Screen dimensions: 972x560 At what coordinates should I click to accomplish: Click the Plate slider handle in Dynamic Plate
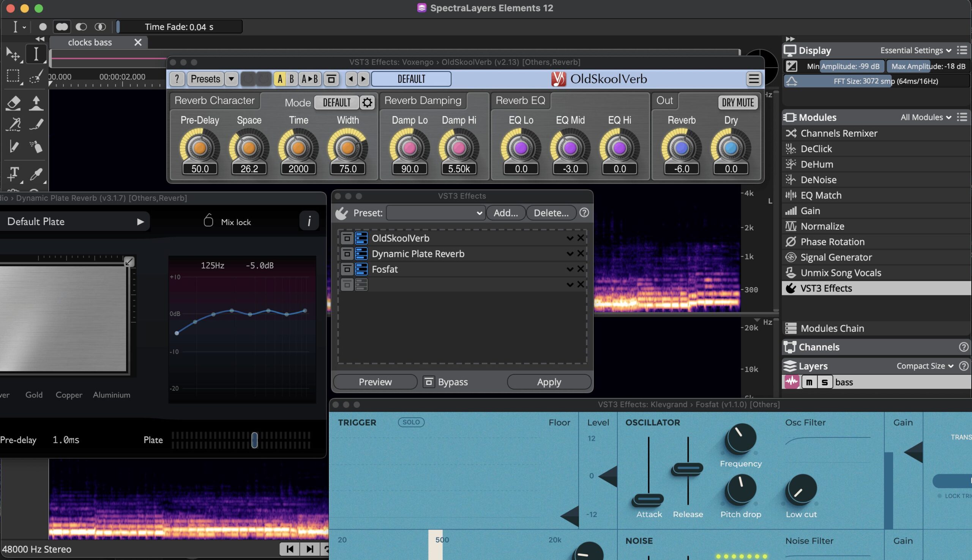[x=254, y=440]
